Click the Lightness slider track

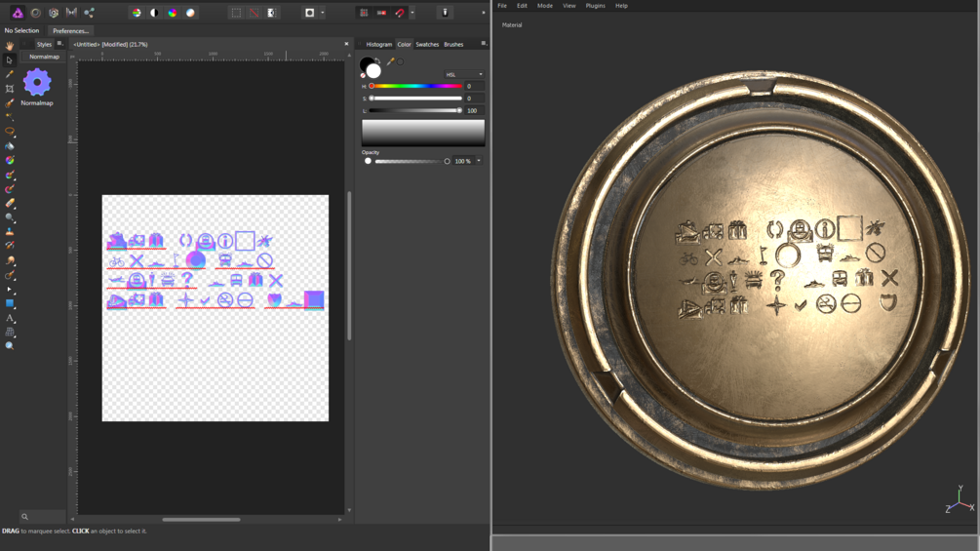[415, 110]
